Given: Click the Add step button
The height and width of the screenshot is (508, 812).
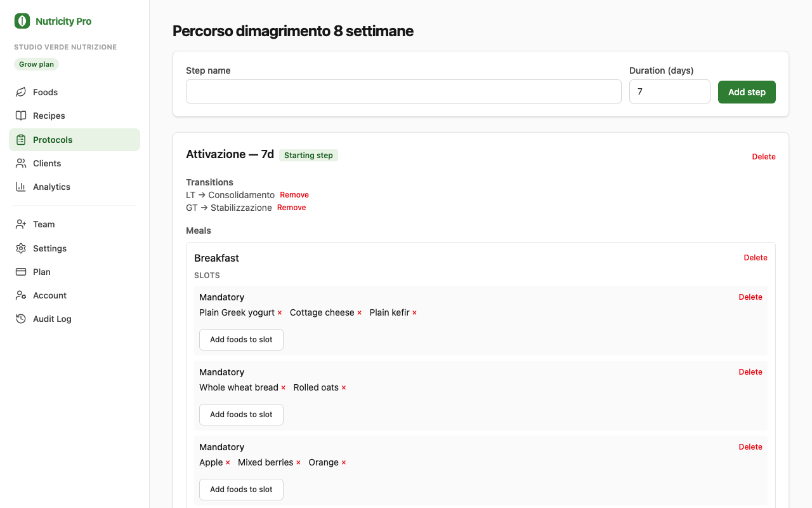Looking at the screenshot, I should (747, 92).
